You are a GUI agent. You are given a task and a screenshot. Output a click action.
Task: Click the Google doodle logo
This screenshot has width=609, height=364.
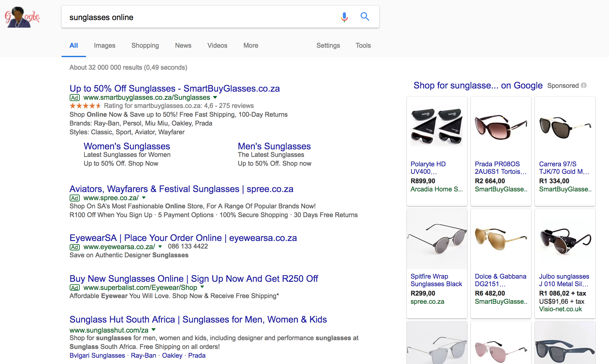click(22, 17)
